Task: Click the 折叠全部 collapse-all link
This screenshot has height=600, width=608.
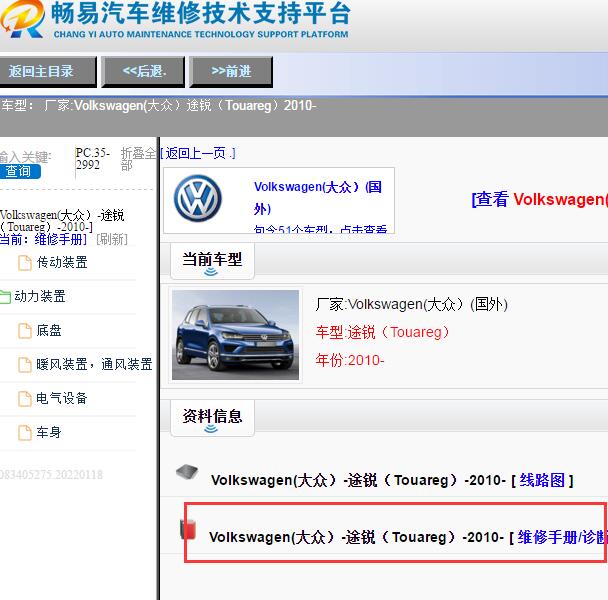Action: 138,159
